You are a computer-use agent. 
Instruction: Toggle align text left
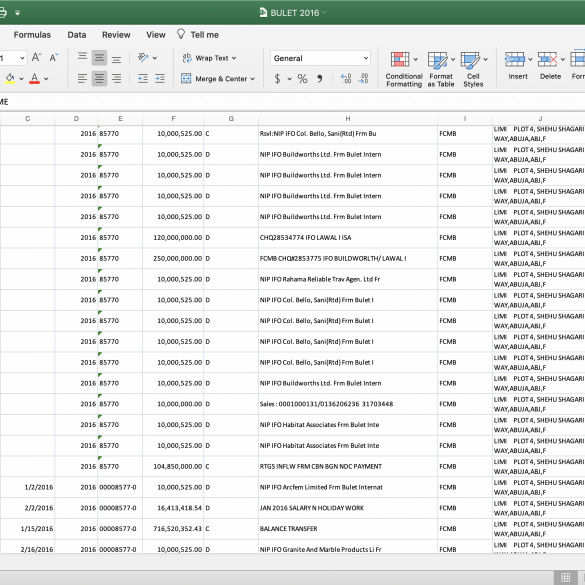pos(82,78)
